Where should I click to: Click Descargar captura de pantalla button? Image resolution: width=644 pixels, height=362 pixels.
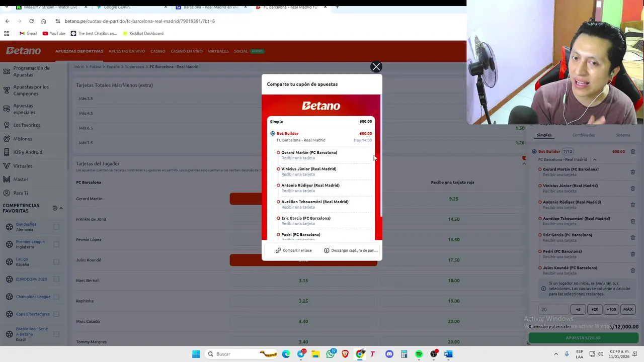tap(350, 250)
